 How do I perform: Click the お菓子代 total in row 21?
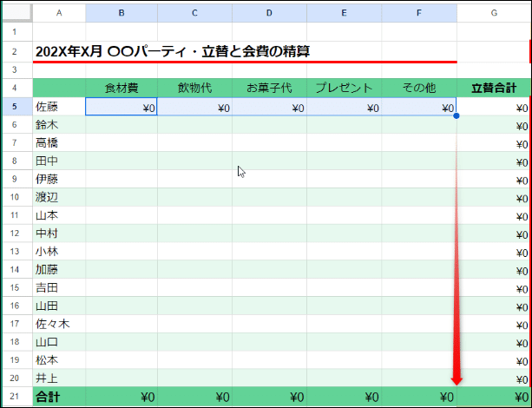point(269,396)
